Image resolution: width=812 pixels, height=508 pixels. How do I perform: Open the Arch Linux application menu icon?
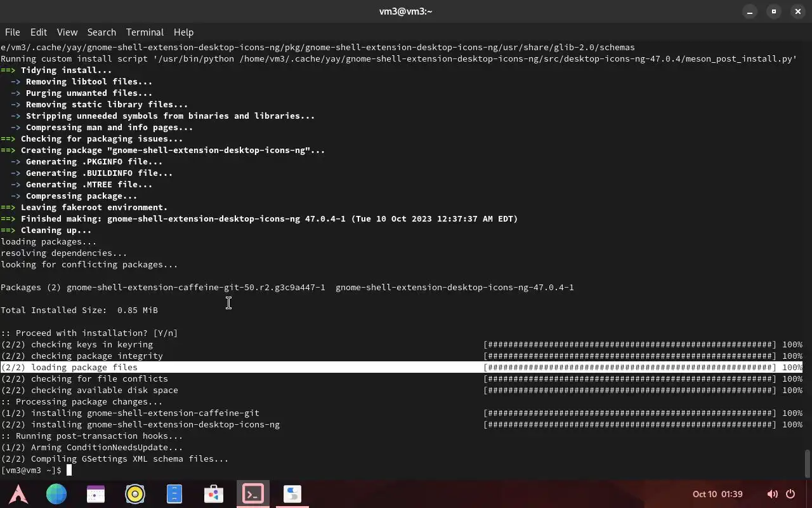click(18, 494)
